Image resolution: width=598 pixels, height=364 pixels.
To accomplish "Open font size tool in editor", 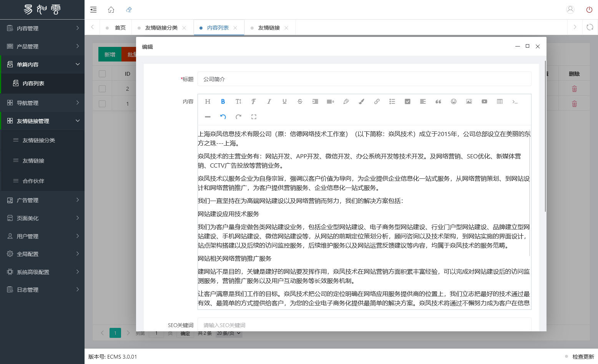I will (238, 101).
